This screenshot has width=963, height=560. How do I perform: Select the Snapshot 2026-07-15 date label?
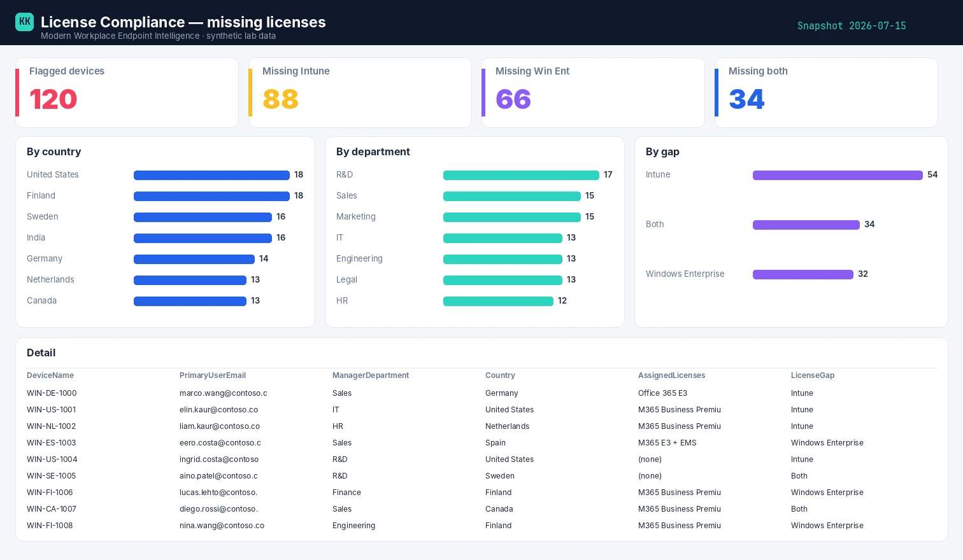[x=852, y=26]
